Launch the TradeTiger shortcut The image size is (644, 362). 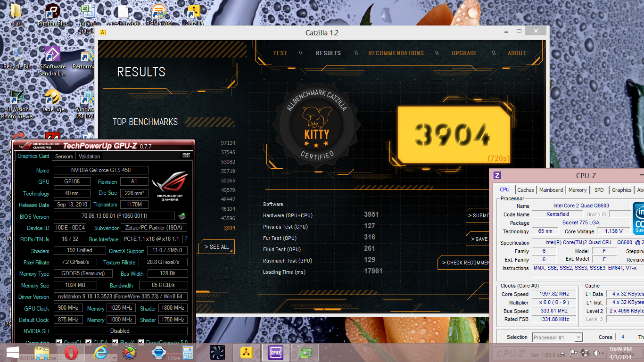click(52, 101)
